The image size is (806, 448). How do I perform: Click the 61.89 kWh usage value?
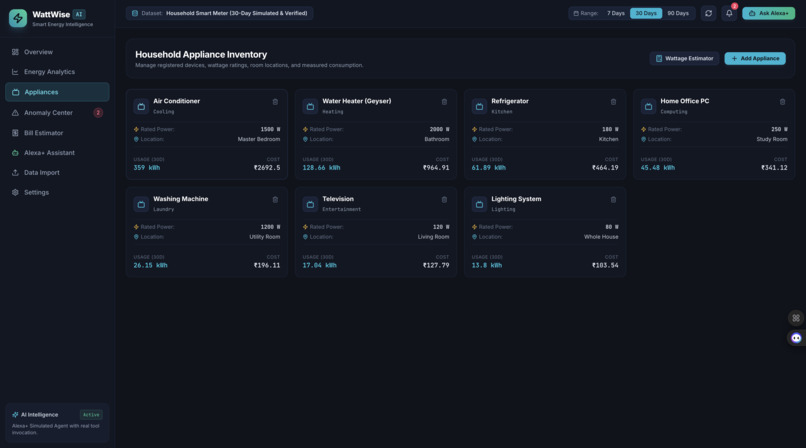[488, 167]
